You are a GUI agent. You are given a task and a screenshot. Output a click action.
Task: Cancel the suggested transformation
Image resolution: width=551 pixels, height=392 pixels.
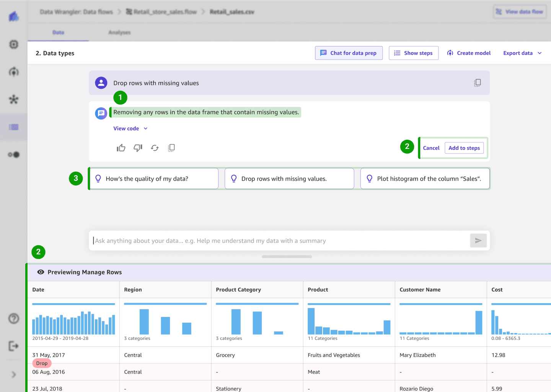(431, 148)
